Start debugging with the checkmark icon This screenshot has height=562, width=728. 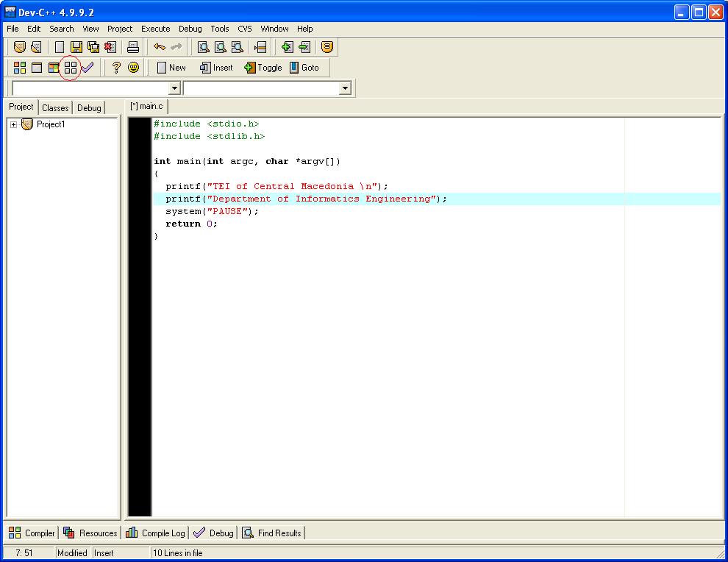click(88, 68)
